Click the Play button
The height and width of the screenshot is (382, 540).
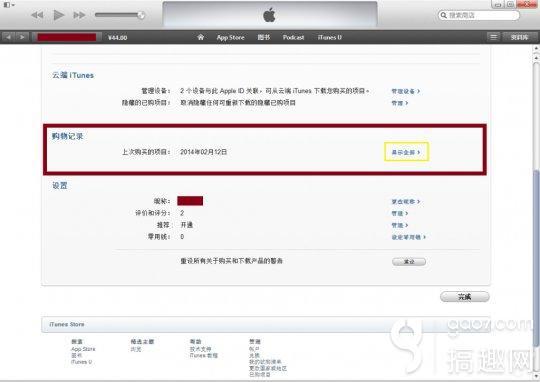coord(59,15)
